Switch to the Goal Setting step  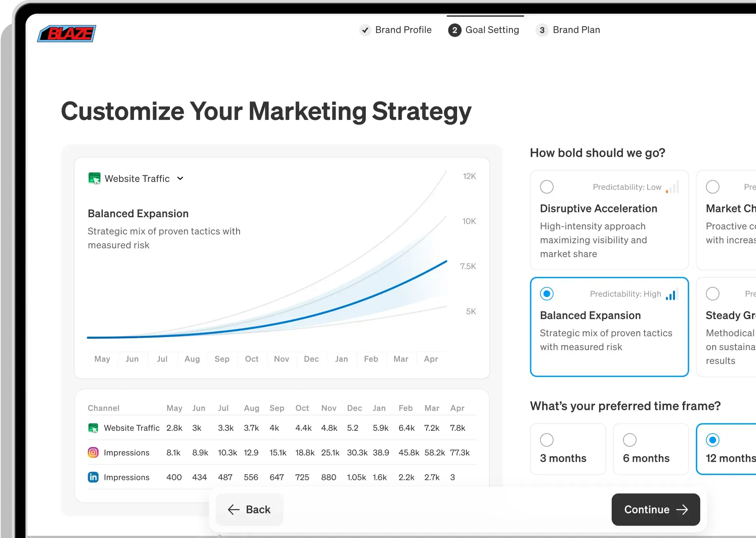(x=484, y=30)
